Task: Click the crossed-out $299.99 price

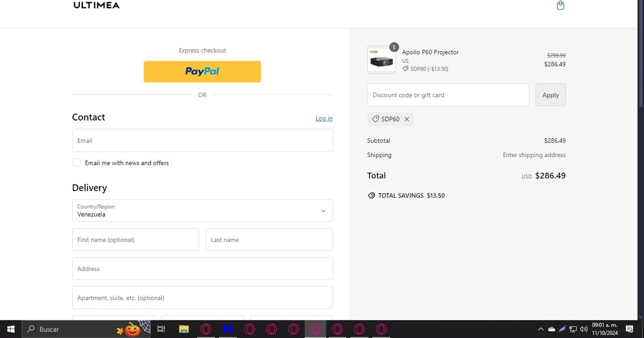Action: [556, 55]
